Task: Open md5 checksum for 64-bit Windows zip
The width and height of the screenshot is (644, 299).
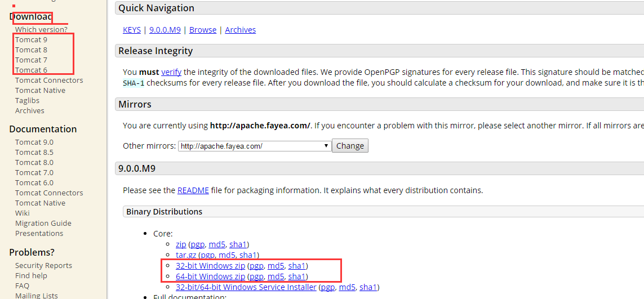Action: (x=276, y=276)
